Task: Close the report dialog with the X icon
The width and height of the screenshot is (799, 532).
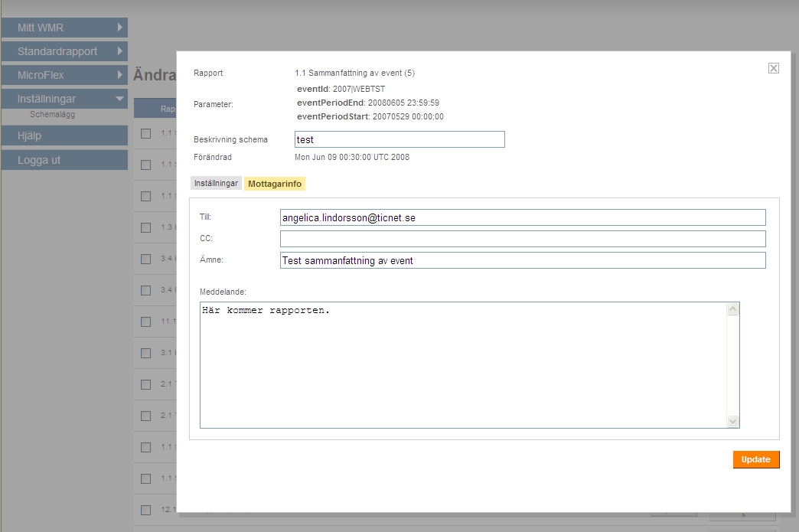Action: pyautogui.click(x=773, y=68)
